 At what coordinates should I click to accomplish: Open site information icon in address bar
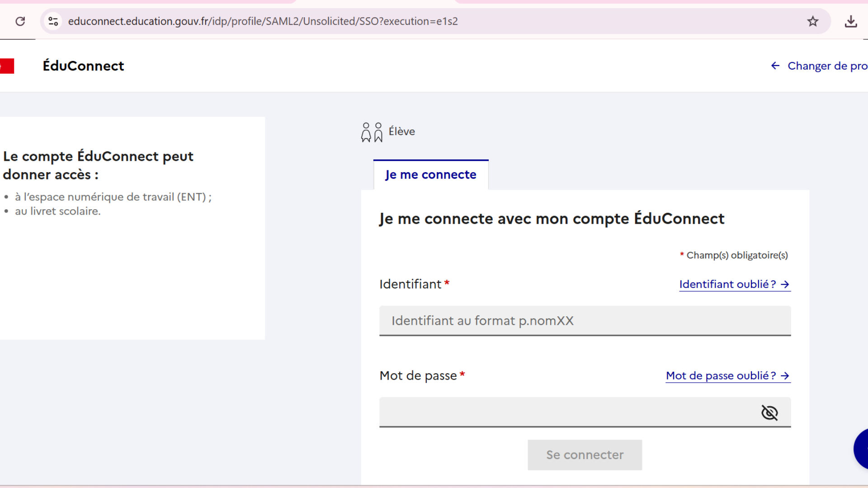click(53, 21)
